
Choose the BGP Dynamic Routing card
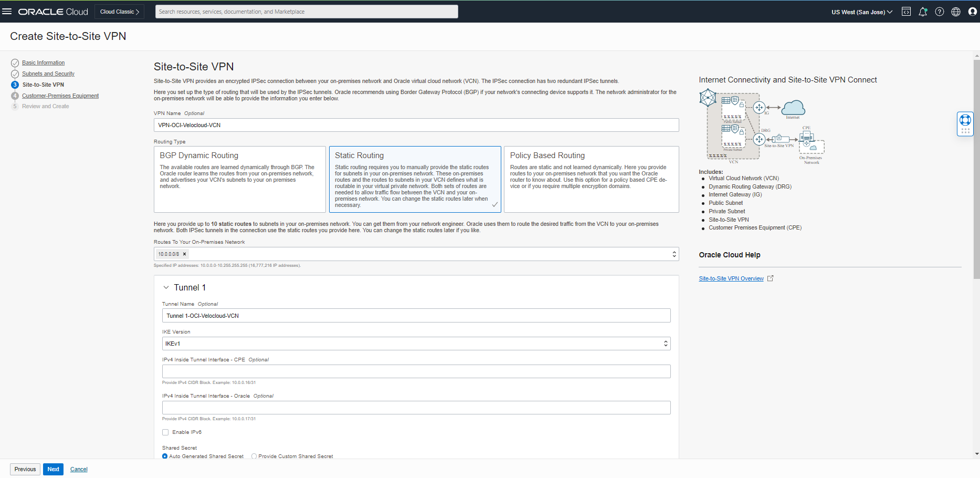[x=240, y=179]
